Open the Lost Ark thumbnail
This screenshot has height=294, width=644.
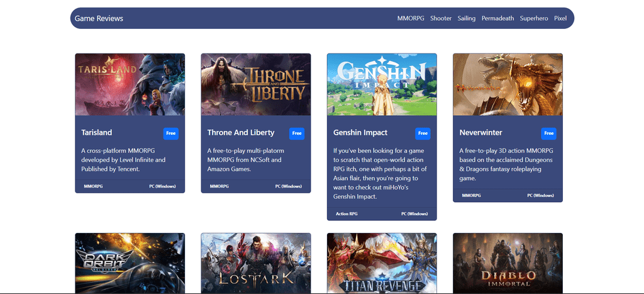pos(256,263)
